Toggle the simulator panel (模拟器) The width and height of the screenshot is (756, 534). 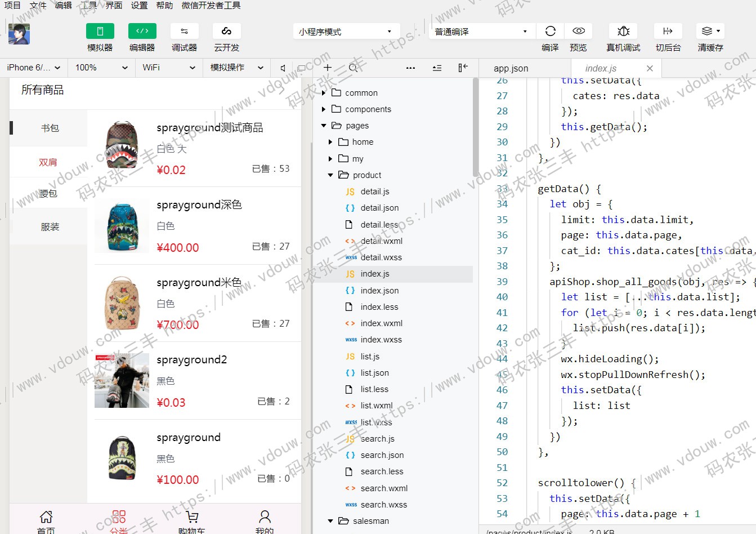coord(100,32)
